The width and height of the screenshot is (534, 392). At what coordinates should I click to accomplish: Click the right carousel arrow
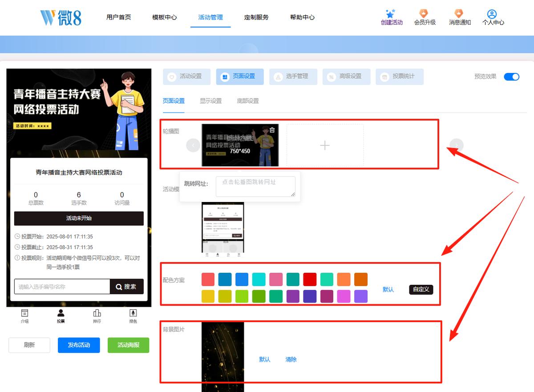point(457,145)
